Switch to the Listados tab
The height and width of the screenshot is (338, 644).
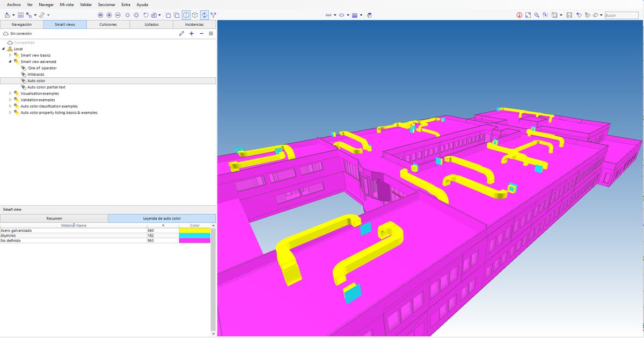click(151, 24)
